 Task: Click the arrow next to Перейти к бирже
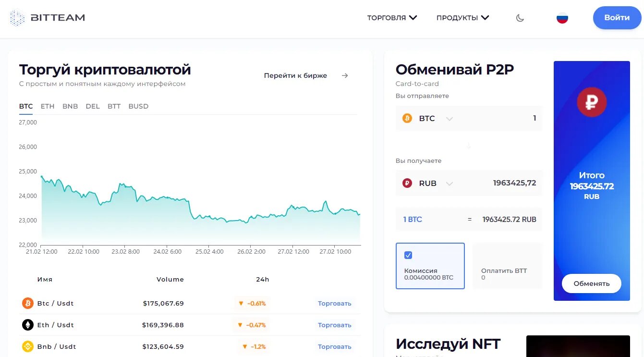tap(345, 75)
